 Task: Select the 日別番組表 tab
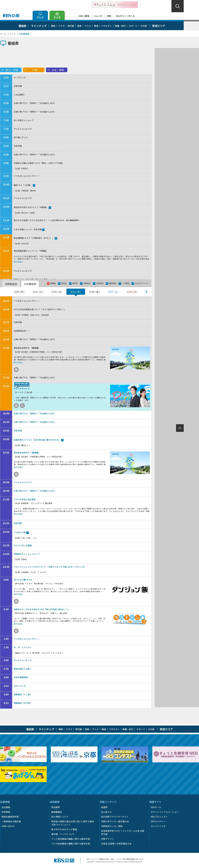(30, 284)
